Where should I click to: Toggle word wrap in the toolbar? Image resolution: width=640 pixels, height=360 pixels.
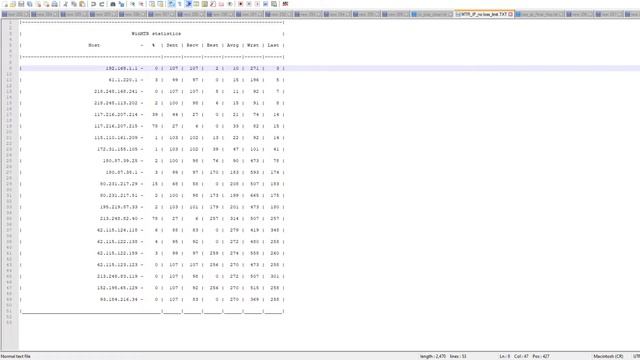171,4
